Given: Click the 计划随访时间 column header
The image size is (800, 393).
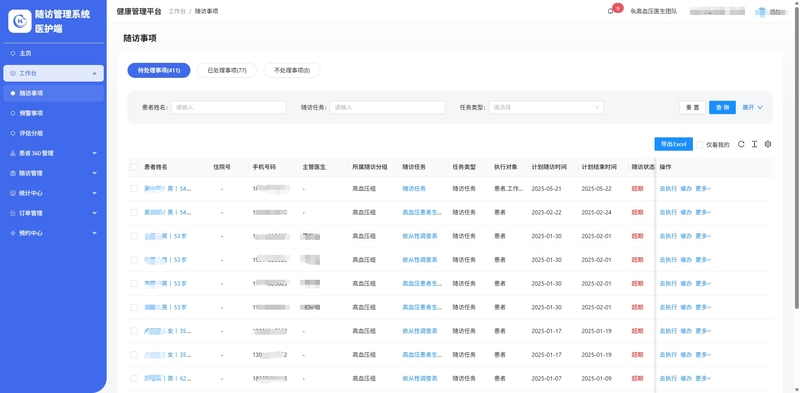Looking at the screenshot, I should [549, 167].
